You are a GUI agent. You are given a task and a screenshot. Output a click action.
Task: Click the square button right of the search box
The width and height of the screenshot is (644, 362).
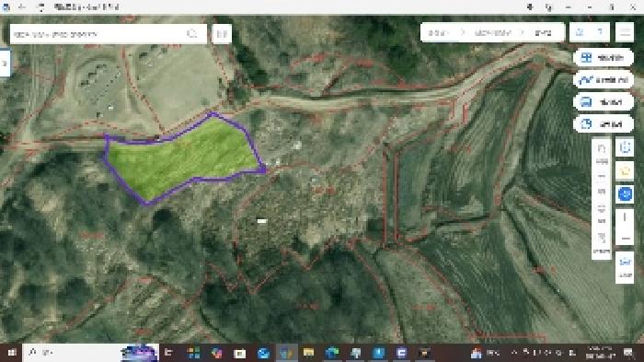click(x=222, y=34)
